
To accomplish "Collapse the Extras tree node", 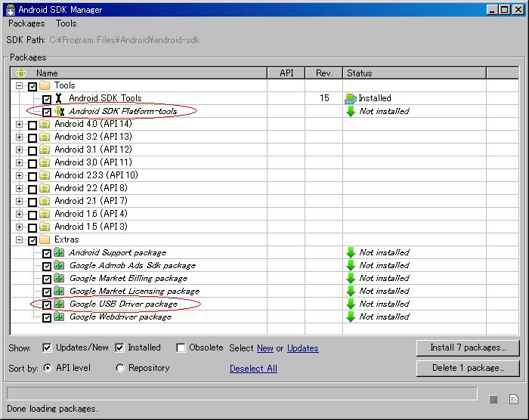I will click(19, 240).
